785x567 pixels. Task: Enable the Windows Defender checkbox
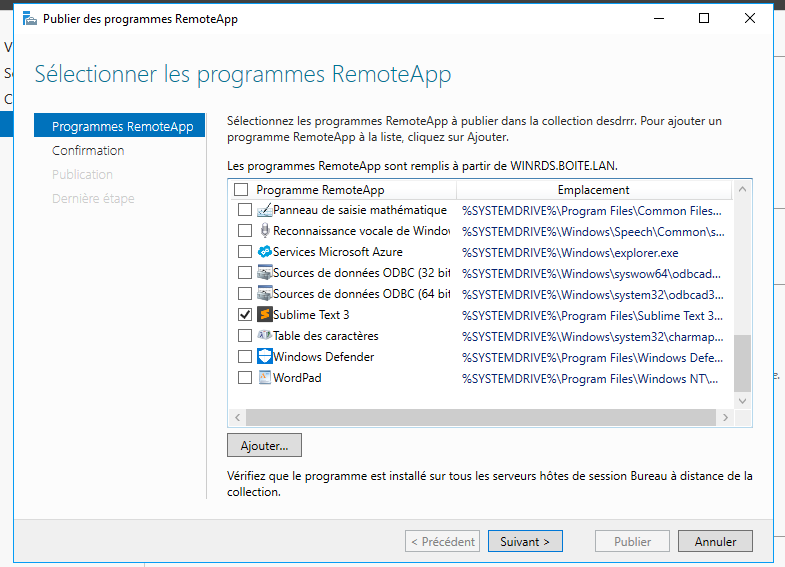(245, 357)
